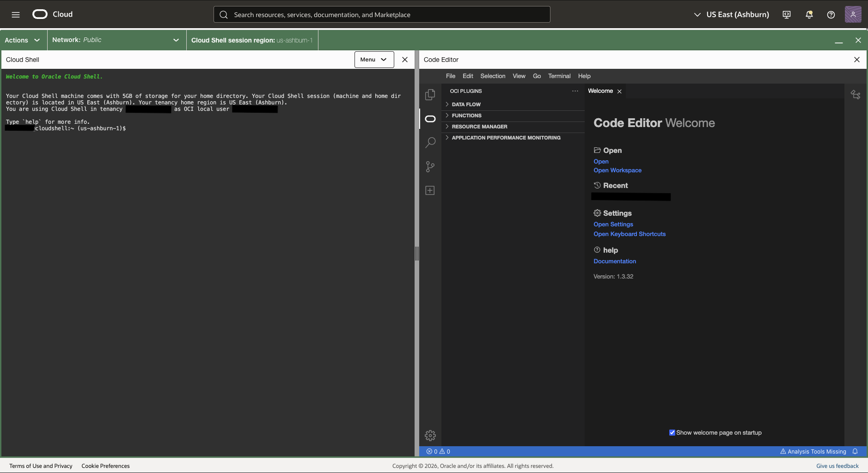Click the Give us feedback link

pos(837,466)
